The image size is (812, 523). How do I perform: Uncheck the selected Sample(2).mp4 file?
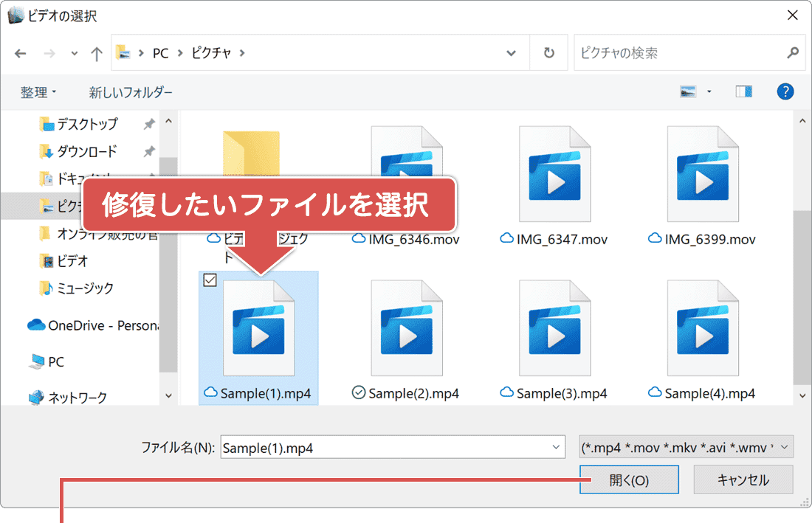pos(358,393)
